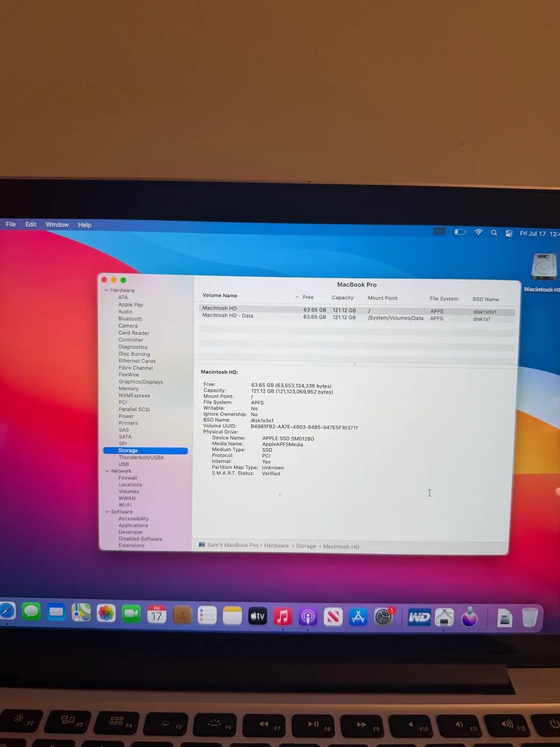Open Podcasts from the Dock
This screenshot has width=560, height=747.
[308, 617]
